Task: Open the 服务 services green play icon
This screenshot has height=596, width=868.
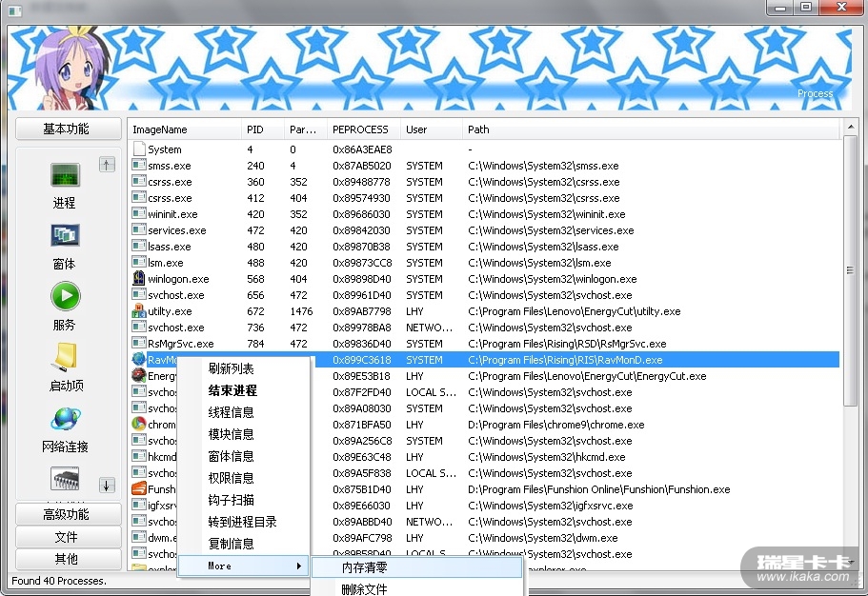Action: 66,296
